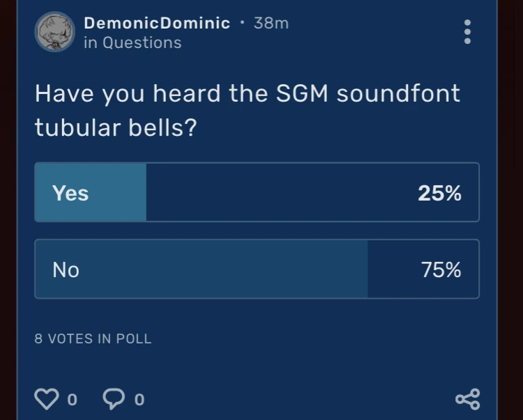Click the like count next to the heart
Viewport: 523px width, 420px height.
coord(72,400)
